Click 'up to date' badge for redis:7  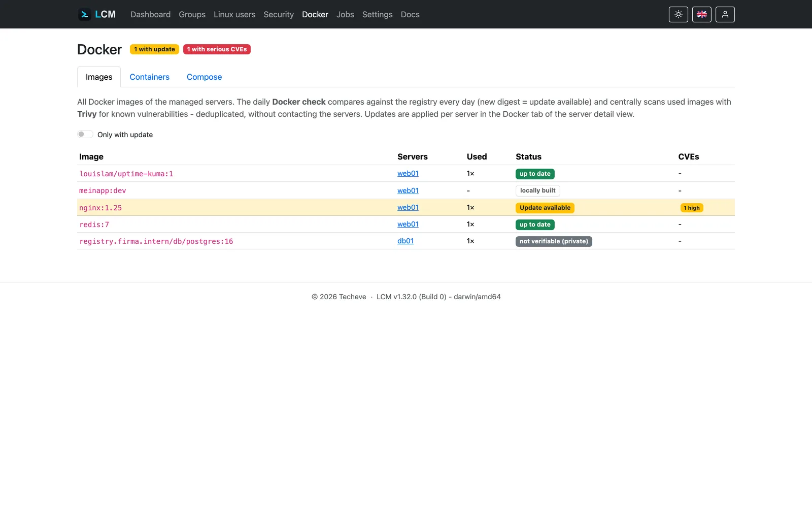535,225
